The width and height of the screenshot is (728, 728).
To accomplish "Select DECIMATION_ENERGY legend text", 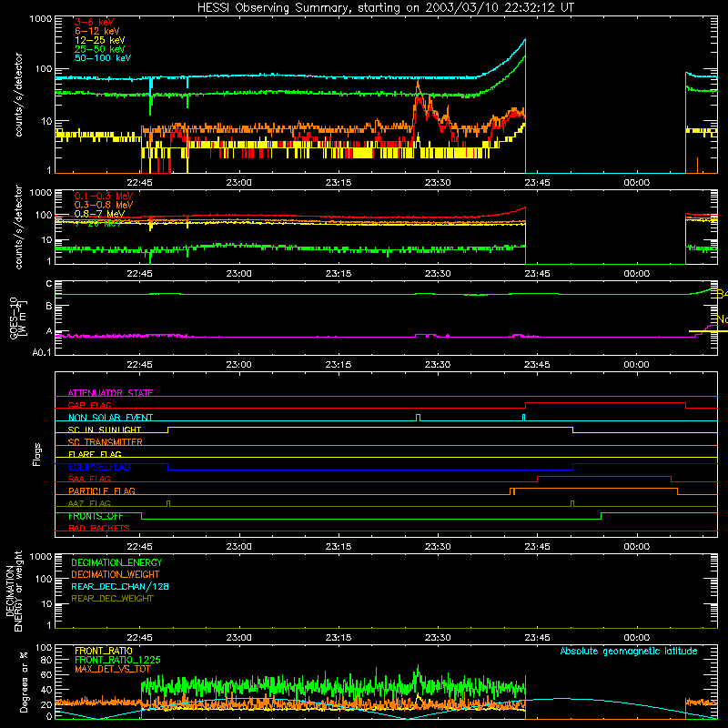I will 116,562.
